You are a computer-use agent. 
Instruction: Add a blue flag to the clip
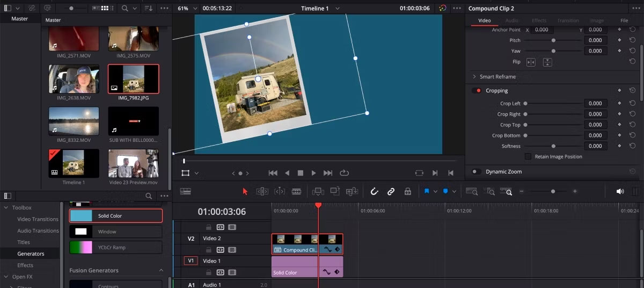[x=427, y=191]
